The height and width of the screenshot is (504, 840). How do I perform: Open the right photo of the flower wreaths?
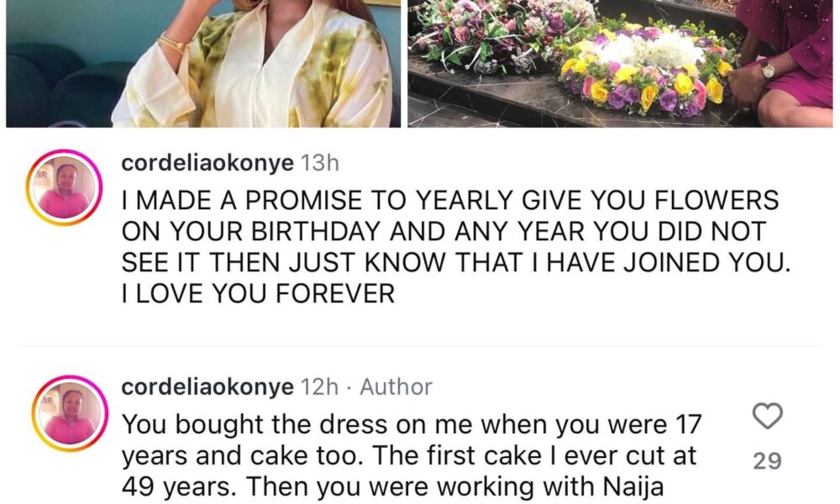pyautogui.click(x=620, y=63)
